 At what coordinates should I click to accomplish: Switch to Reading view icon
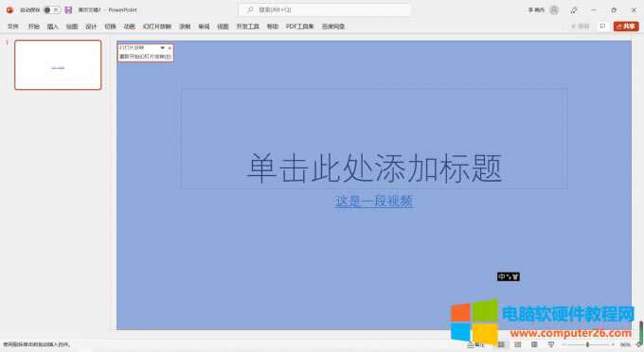pos(534,344)
